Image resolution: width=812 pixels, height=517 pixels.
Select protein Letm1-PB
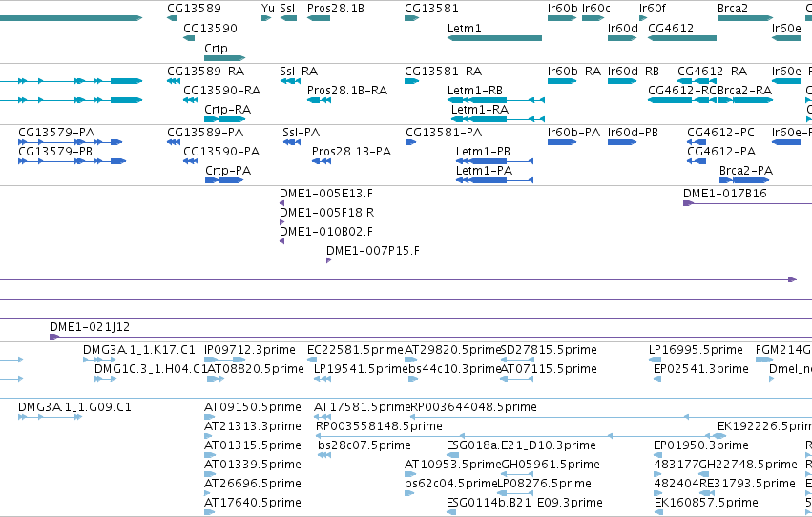tap(494, 161)
